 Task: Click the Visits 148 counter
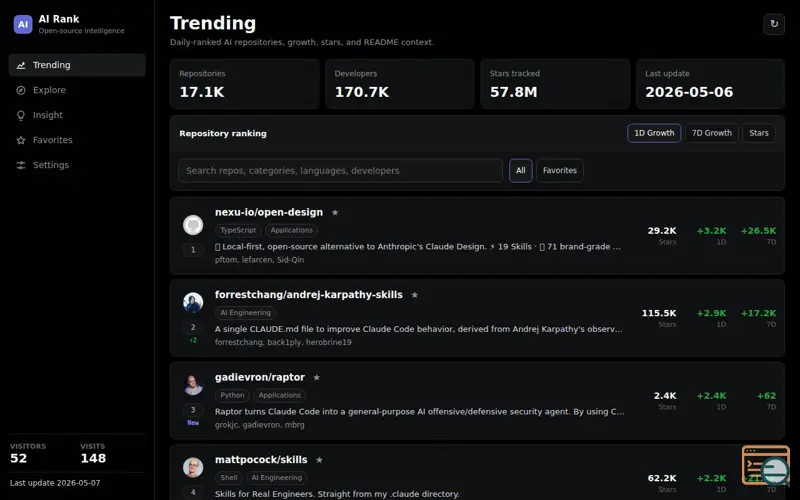tap(93, 454)
